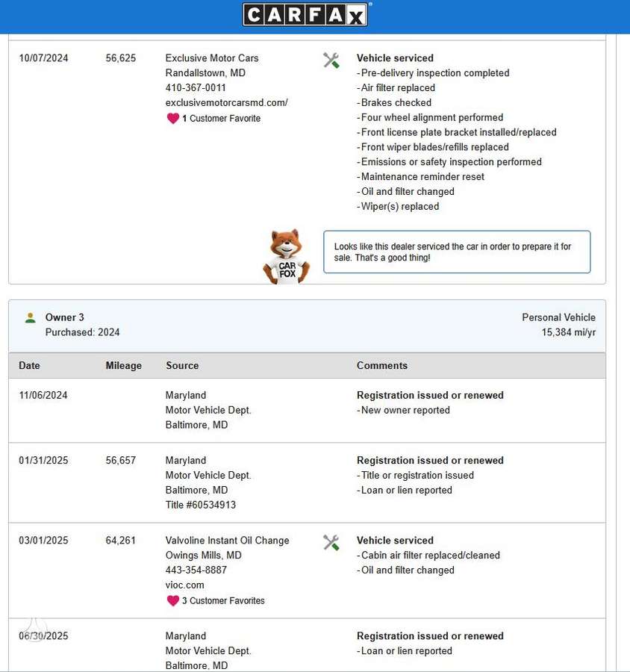This screenshot has height=672, width=630.
Task: Click Title or registration issued comment
Action: [x=415, y=476]
